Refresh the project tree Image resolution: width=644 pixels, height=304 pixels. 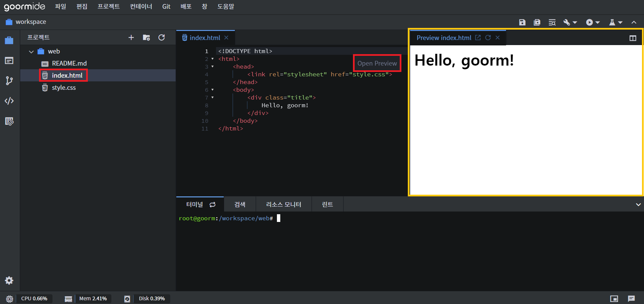[162, 37]
